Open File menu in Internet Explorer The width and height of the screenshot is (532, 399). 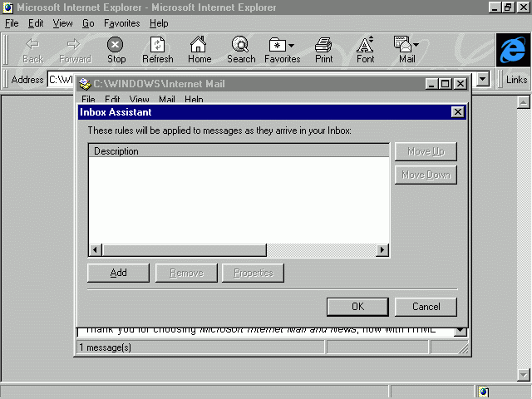(x=12, y=23)
